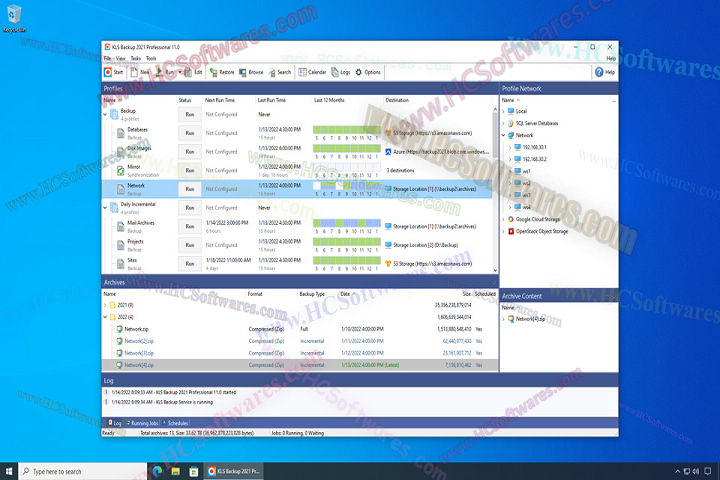Screen dimensions: 720x480
Task: Run the Backup profile group
Action: 190,114
